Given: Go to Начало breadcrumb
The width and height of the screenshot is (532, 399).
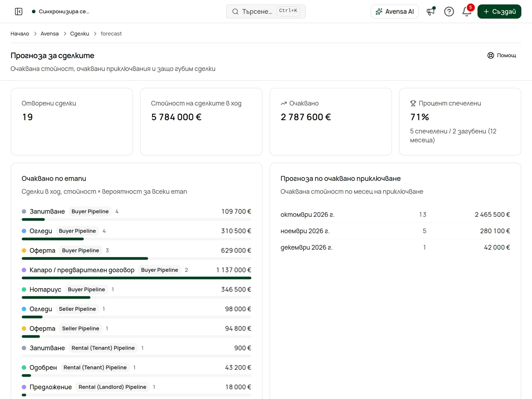Looking at the screenshot, I should (20, 34).
